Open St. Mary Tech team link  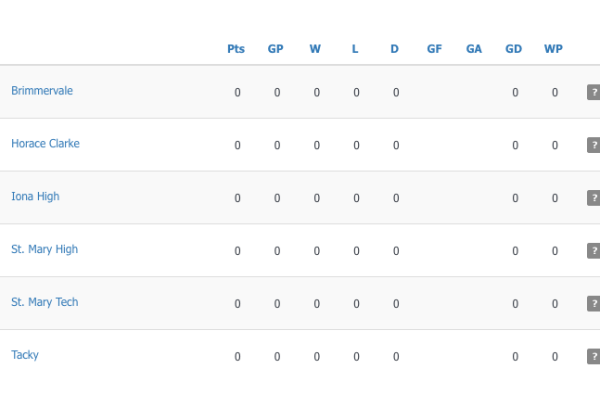click(x=44, y=302)
